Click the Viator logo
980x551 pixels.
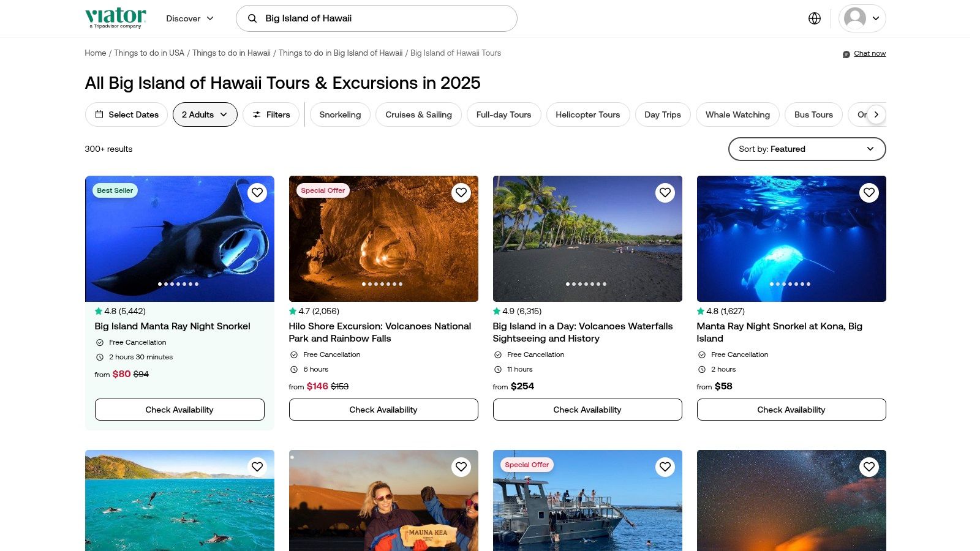coord(116,18)
